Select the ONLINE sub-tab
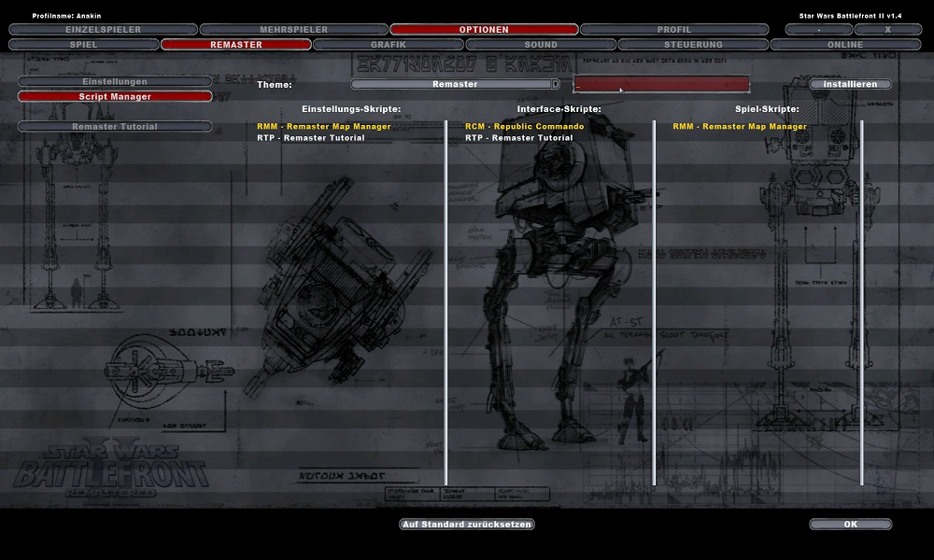The height and width of the screenshot is (560, 934). point(845,45)
